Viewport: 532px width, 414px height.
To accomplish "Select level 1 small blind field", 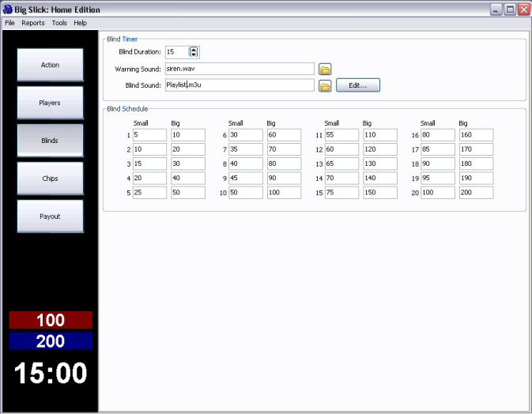I will pyautogui.click(x=149, y=135).
